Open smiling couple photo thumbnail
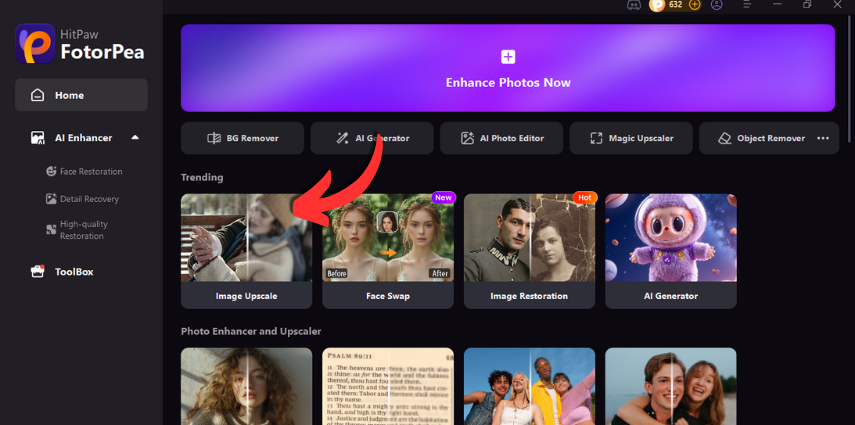This screenshot has height=425, width=855. pos(671,386)
